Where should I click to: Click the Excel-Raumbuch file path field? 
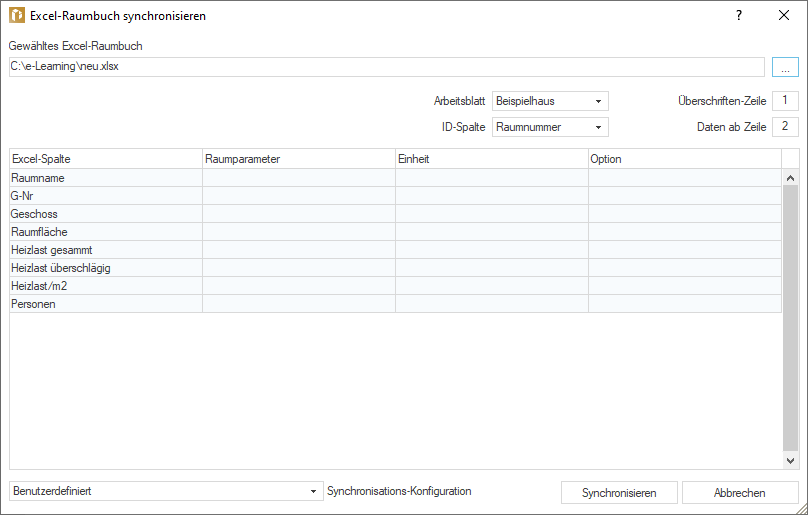386,67
